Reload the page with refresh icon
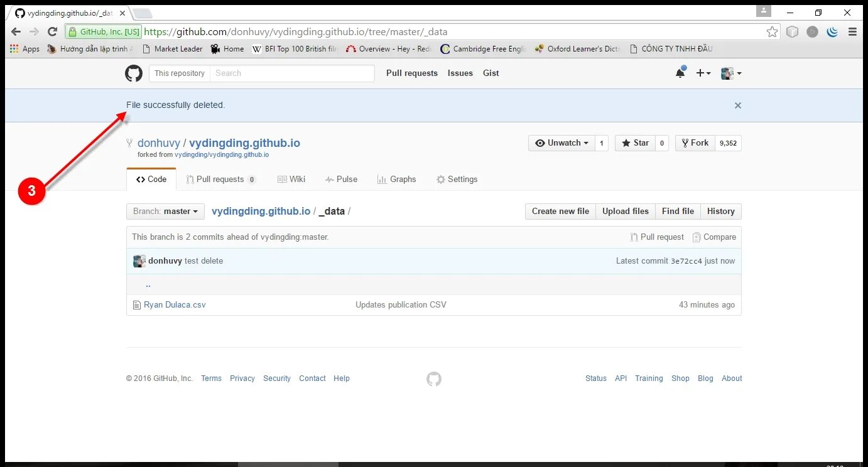The height and width of the screenshot is (467, 868). (53, 31)
